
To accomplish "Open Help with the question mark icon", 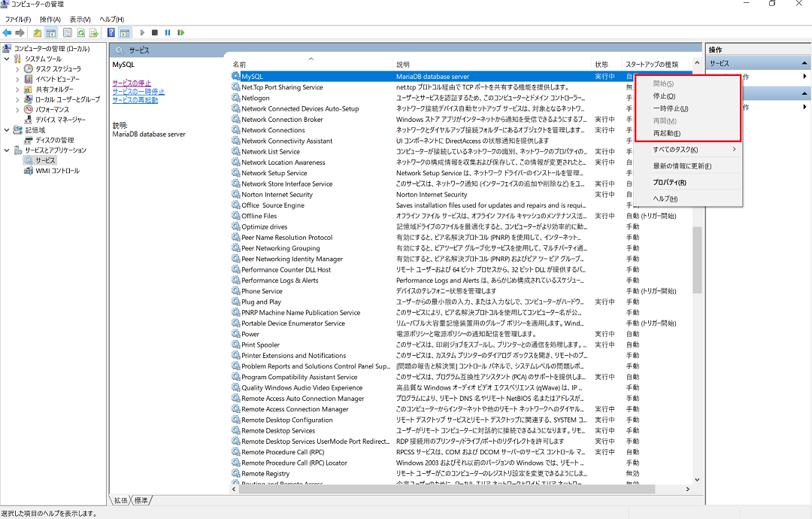I will coord(111,32).
